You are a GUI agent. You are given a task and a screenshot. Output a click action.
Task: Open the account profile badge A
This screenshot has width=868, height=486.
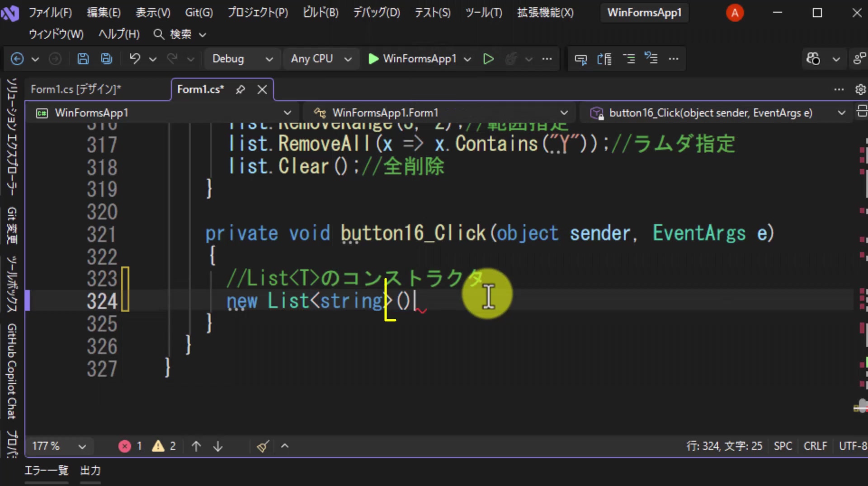coord(735,13)
